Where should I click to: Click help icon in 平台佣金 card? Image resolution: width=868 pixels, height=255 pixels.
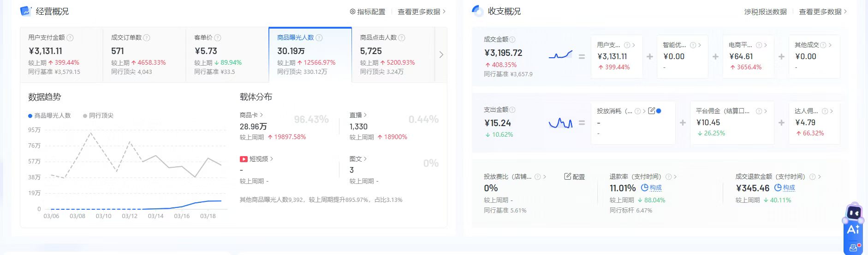(x=759, y=111)
